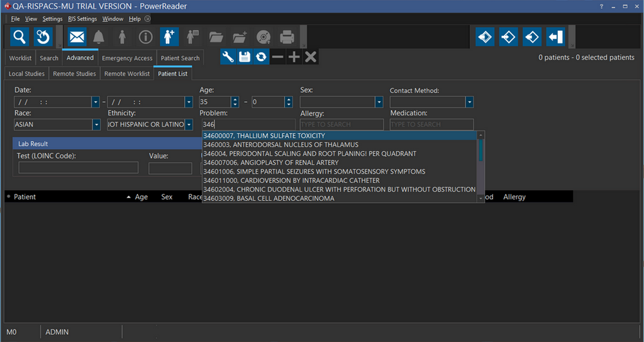644x342 pixels.
Task: Select the Remote Worklist tab
Action: [127, 74]
